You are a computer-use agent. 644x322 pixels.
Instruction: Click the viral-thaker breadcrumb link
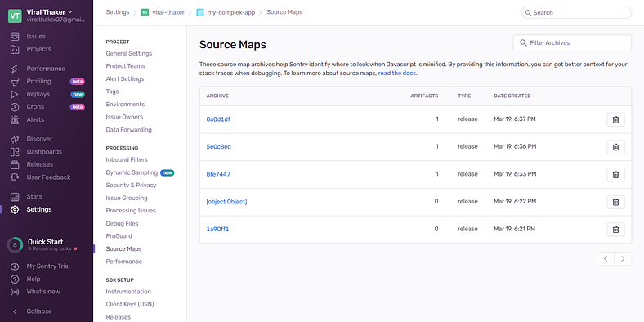[168, 13]
